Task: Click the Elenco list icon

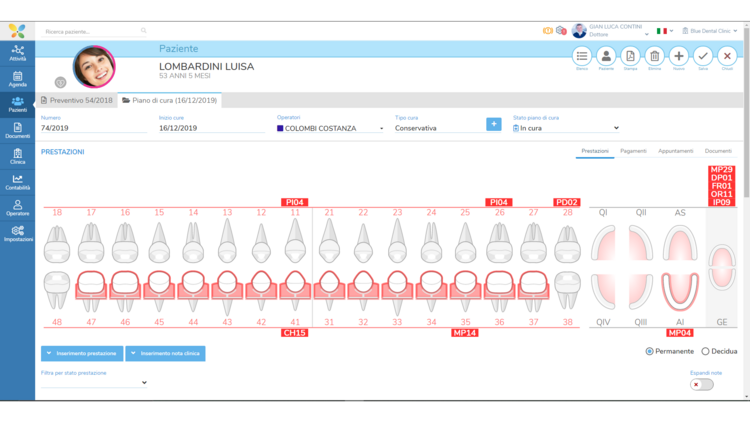Action: (581, 56)
